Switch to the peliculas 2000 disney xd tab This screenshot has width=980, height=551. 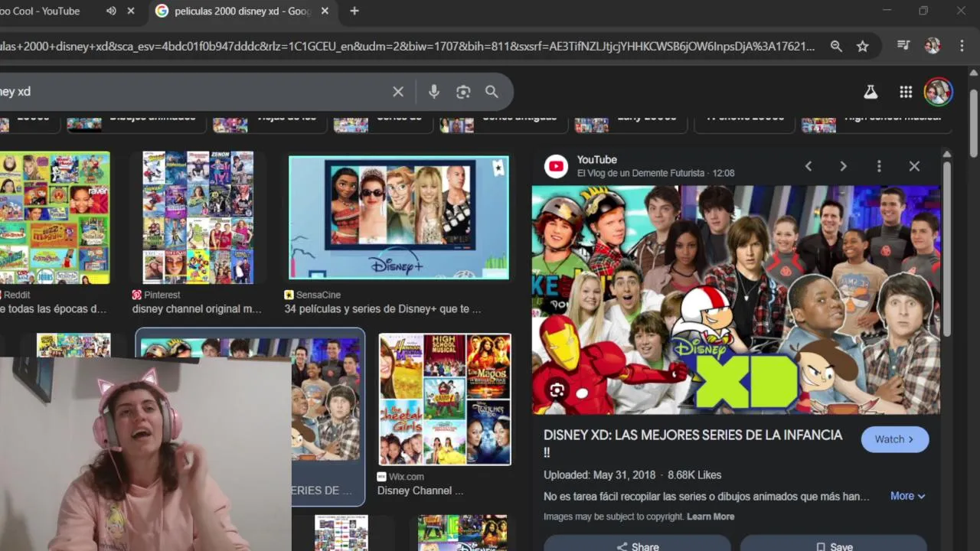[x=243, y=11]
